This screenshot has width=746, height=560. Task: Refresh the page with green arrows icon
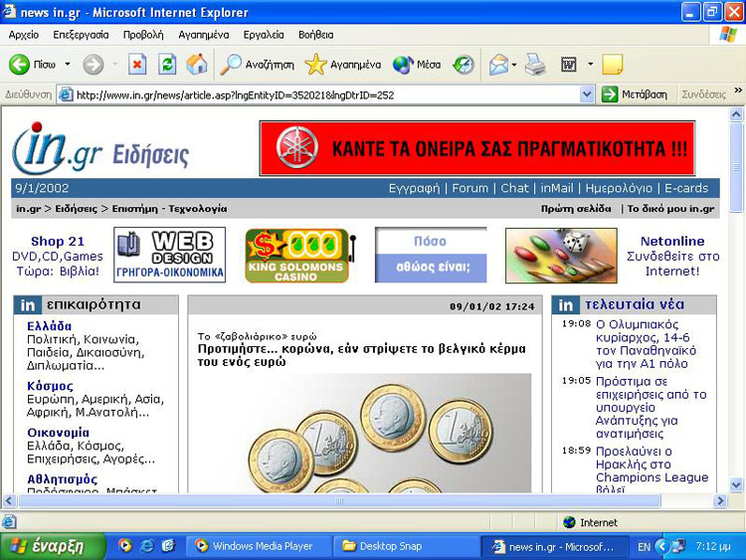(167, 65)
